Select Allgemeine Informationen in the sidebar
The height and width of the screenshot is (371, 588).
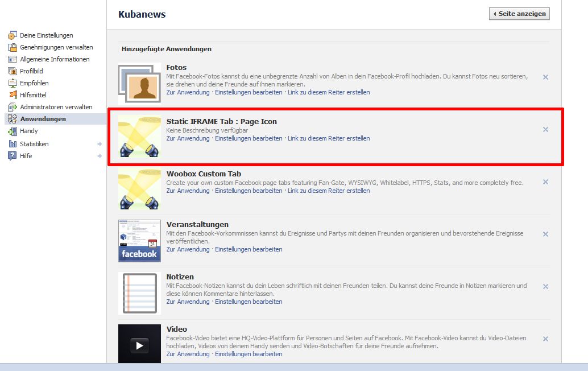tap(55, 59)
